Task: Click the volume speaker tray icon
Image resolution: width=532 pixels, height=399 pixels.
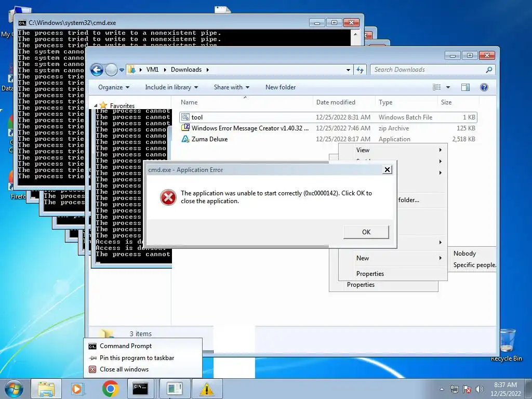Action: tap(480, 389)
